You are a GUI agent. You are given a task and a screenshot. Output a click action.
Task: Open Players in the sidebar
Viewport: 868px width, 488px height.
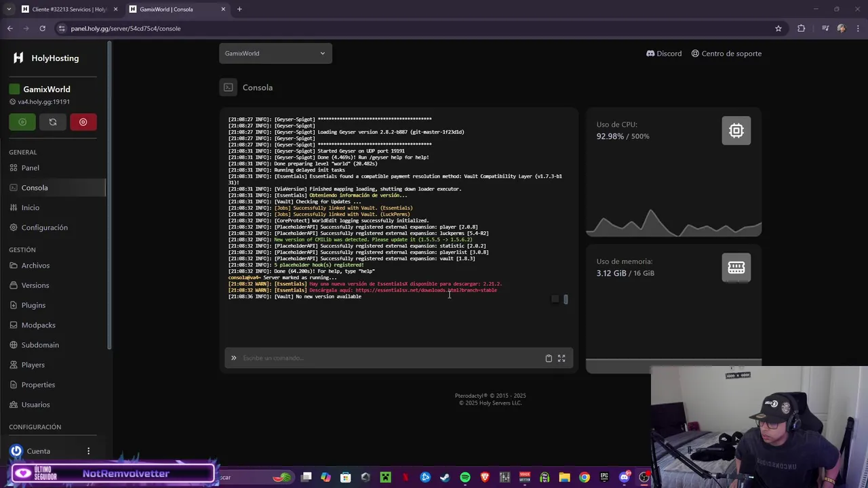(33, 365)
